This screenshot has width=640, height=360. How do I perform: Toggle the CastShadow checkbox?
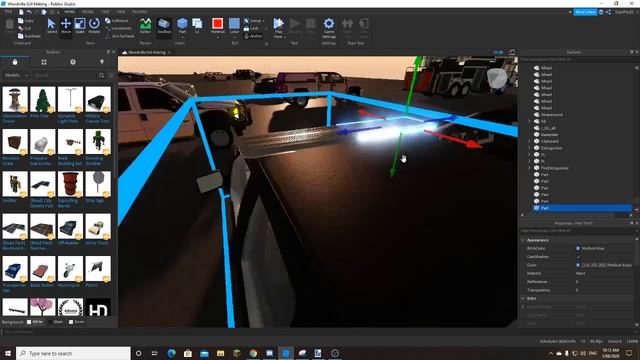[578, 257]
